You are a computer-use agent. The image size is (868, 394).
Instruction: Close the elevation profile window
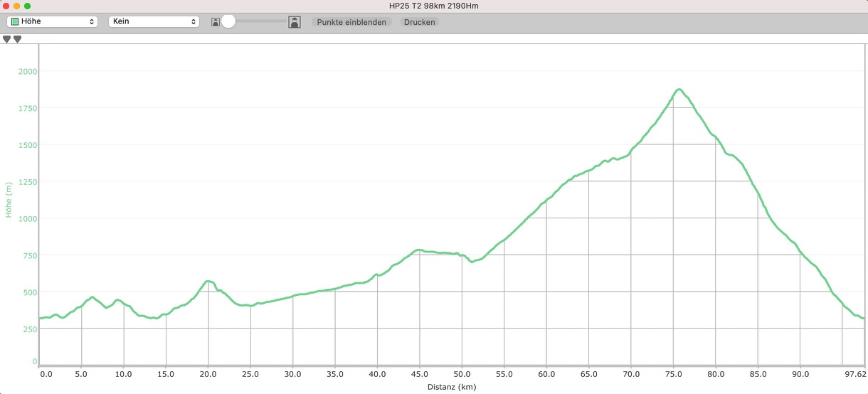tap(6, 6)
